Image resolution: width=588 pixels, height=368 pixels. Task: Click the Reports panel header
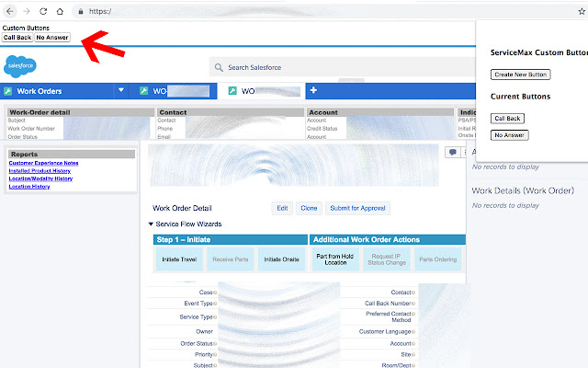pyautogui.click(x=72, y=154)
